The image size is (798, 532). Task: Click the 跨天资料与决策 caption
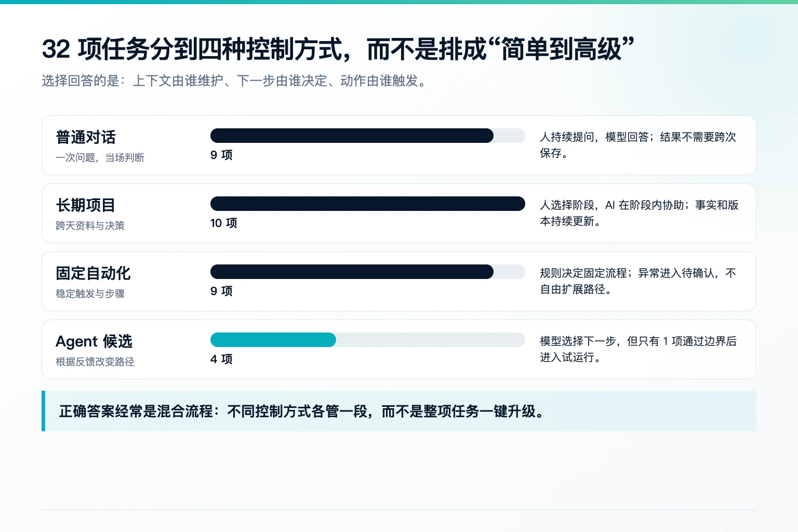[90, 225]
